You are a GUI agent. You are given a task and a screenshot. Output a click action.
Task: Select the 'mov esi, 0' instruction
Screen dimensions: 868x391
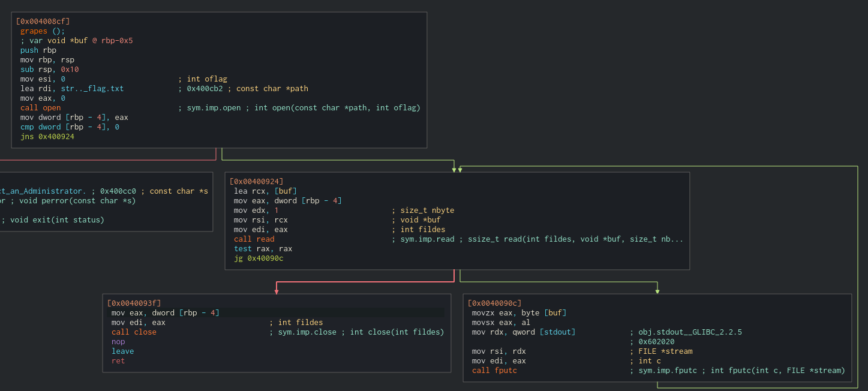(x=43, y=79)
